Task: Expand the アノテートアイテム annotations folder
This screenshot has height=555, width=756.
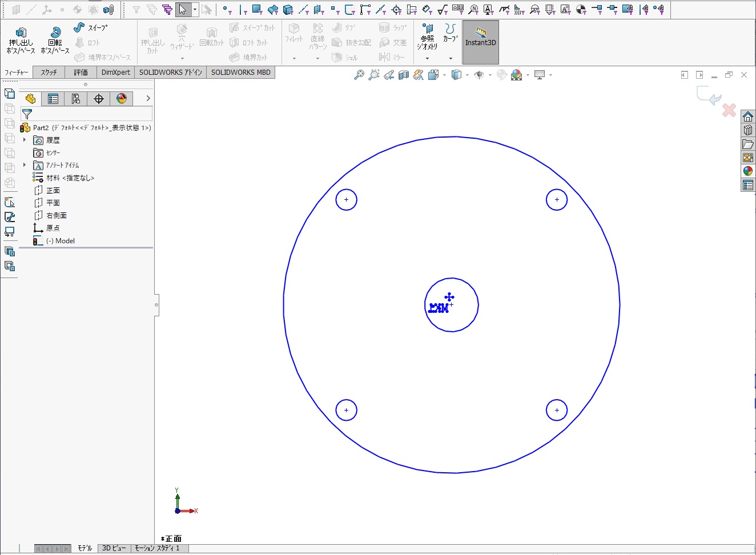Action: (x=25, y=165)
